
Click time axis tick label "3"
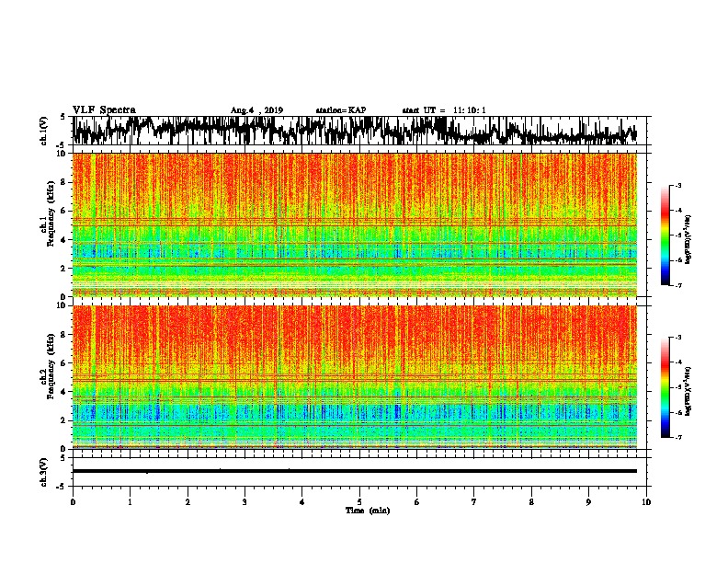tap(245, 502)
